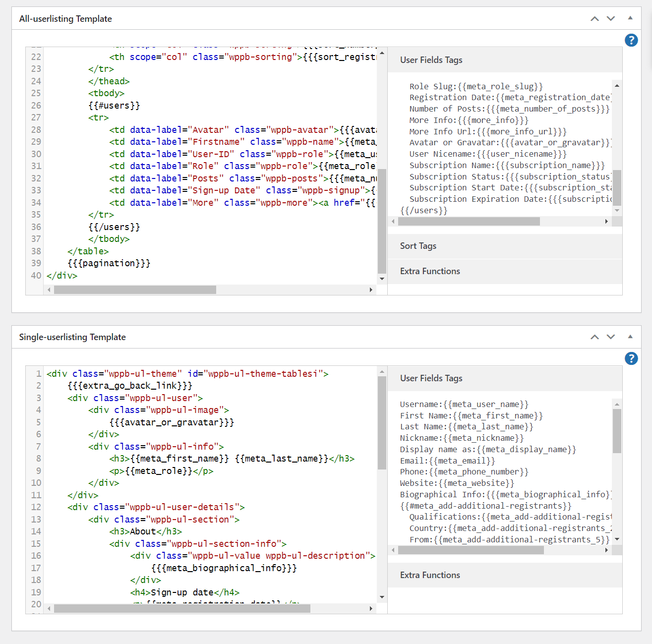Move Single-userlisting Template box up
Screen dimensions: 652x644
(x=594, y=337)
